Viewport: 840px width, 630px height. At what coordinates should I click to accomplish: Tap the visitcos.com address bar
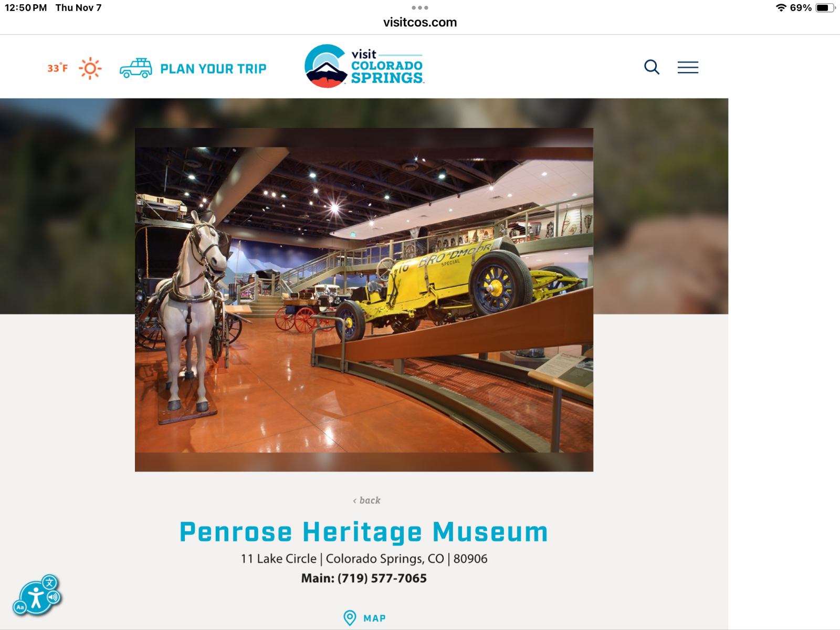coord(420,23)
